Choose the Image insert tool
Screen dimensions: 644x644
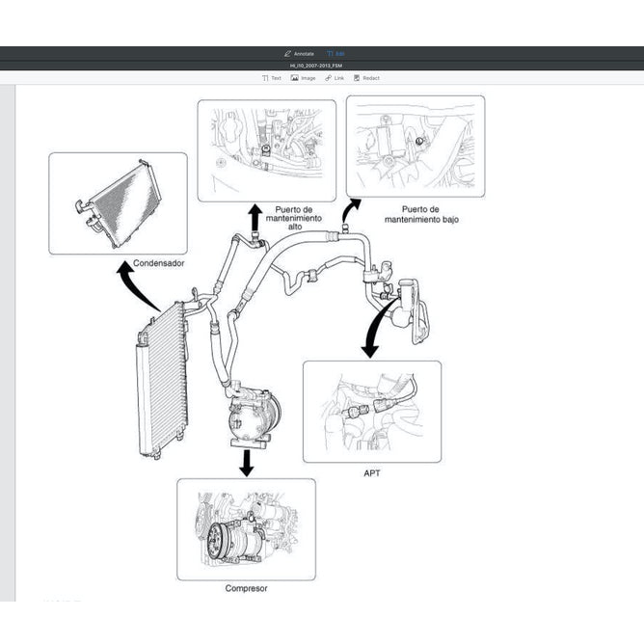pyautogui.click(x=303, y=78)
